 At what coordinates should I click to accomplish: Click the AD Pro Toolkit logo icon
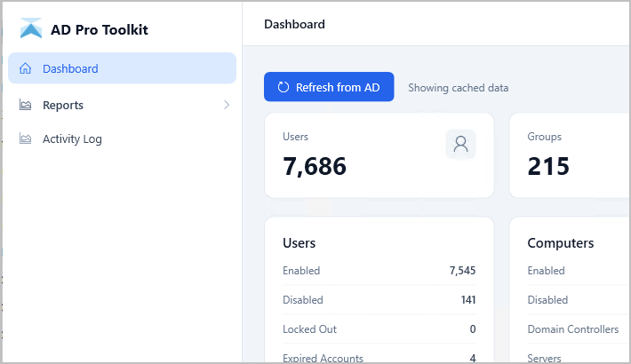(x=31, y=29)
